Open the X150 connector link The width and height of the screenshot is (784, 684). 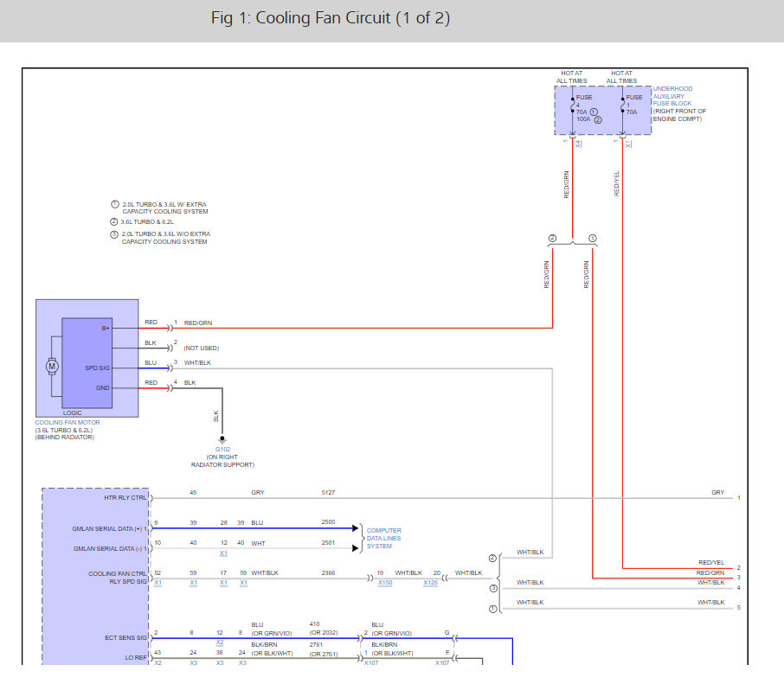(385, 583)
